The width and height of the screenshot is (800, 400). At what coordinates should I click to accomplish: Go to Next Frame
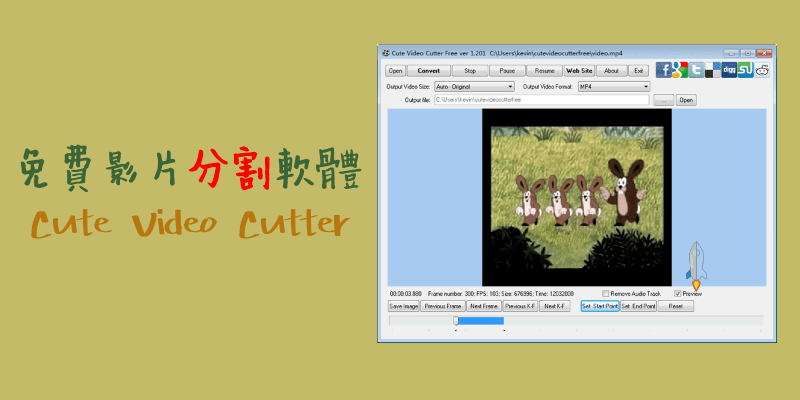(483, 306)
